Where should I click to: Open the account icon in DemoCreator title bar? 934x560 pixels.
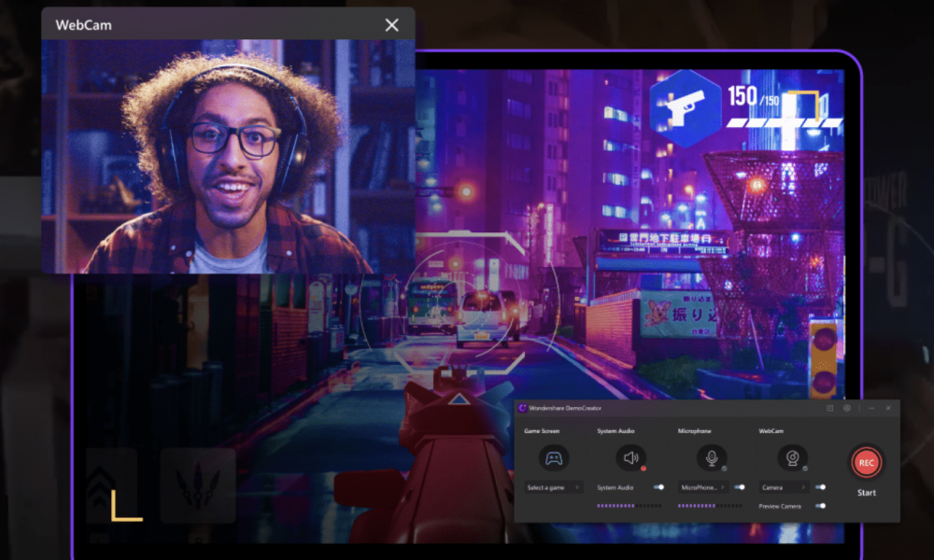pos(846,408)
